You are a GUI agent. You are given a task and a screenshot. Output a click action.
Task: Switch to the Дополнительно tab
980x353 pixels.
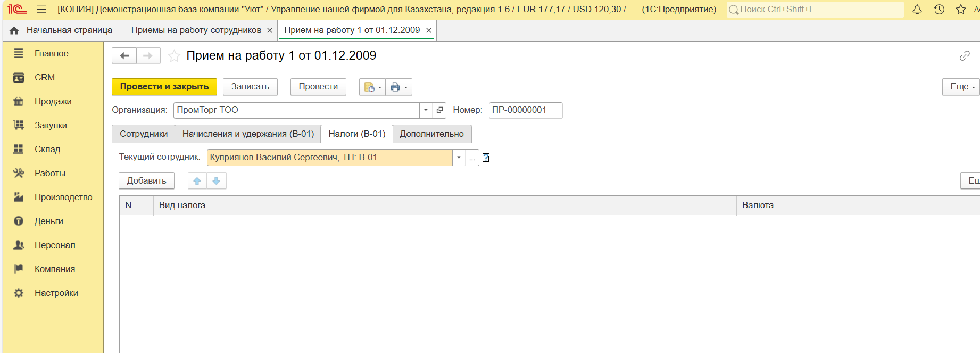[431, 134]
